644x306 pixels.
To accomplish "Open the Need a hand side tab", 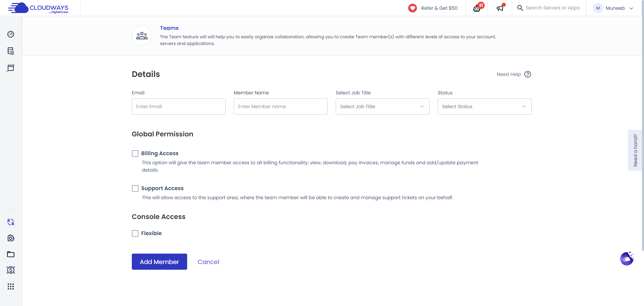I will click(635, 150).
